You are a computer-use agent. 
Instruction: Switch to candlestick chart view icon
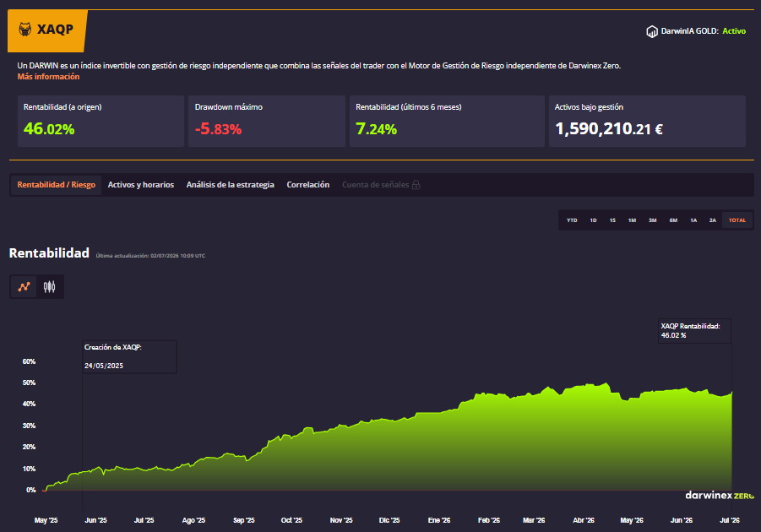(x=50, y=287)
